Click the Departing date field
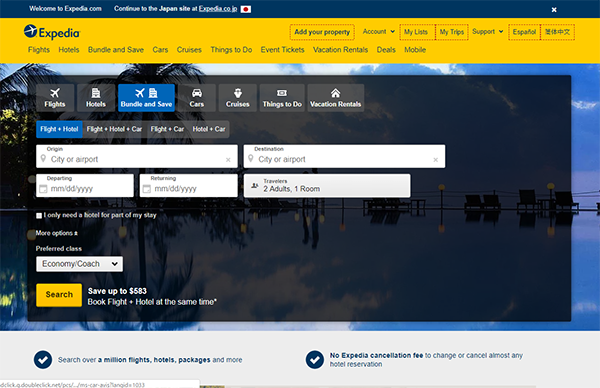The height and width of the screenshot is (388, 600). 85,186
